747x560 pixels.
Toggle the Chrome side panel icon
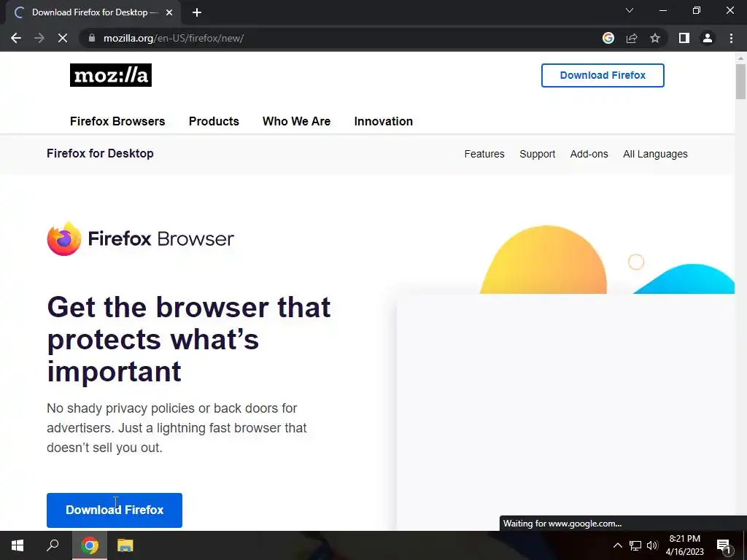[x=684, y=38]
